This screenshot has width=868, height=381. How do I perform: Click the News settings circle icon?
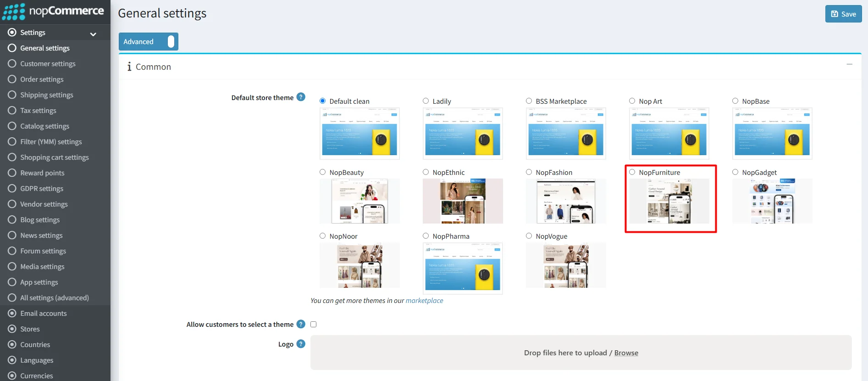(x=12, y=235)
